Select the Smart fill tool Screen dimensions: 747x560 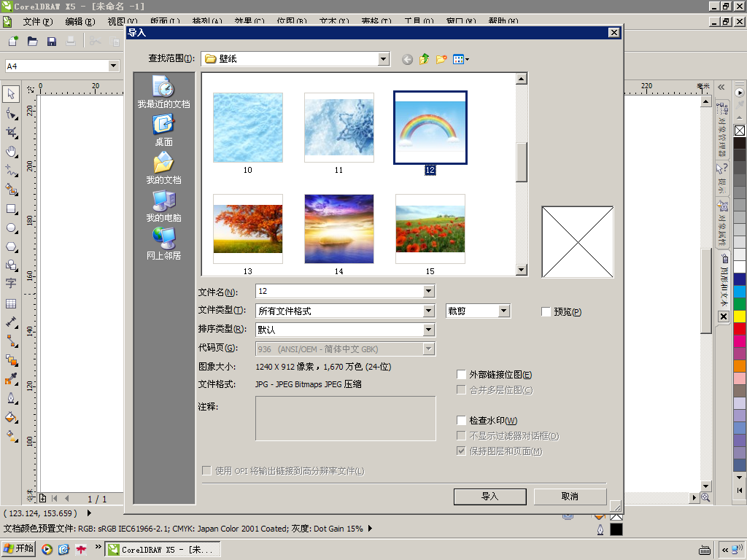11,189
